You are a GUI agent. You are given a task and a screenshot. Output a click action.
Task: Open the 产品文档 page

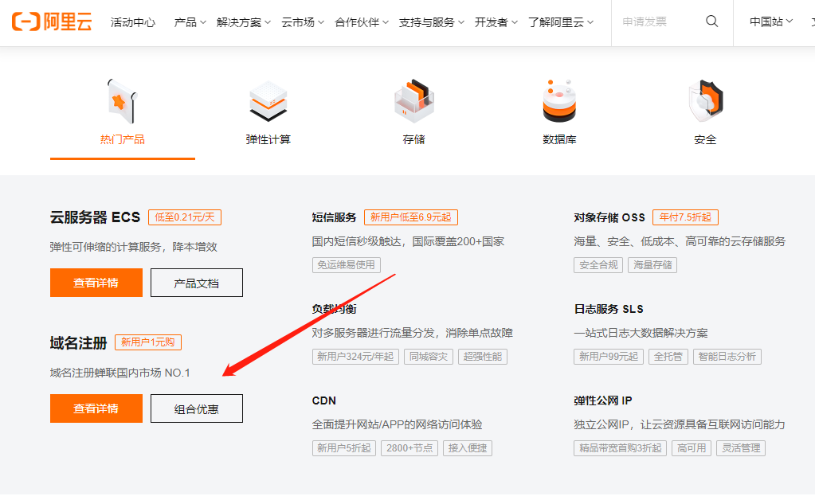click(196, 282)
